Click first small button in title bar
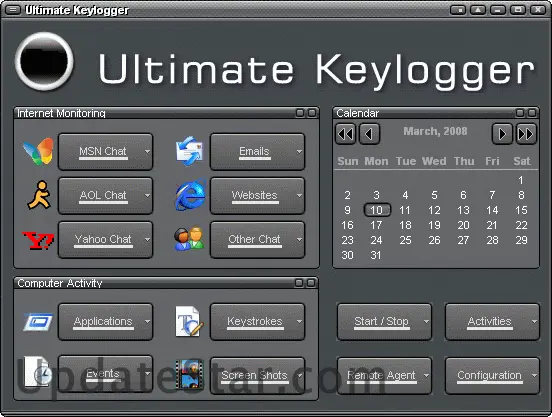The height and width of the screenshot is (417, 552). click(x=459, y=10)
